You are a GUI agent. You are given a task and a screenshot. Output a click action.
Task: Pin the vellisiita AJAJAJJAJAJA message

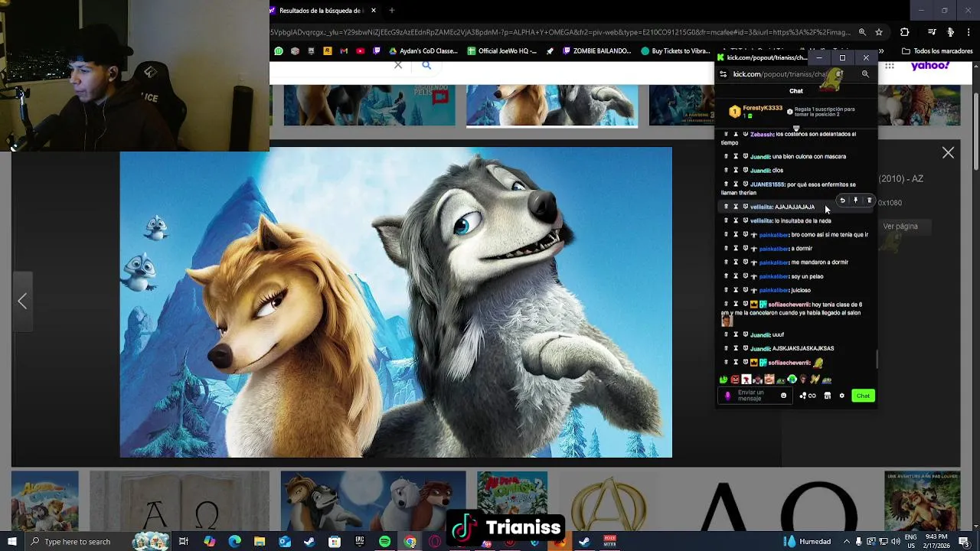pos(856,201)
